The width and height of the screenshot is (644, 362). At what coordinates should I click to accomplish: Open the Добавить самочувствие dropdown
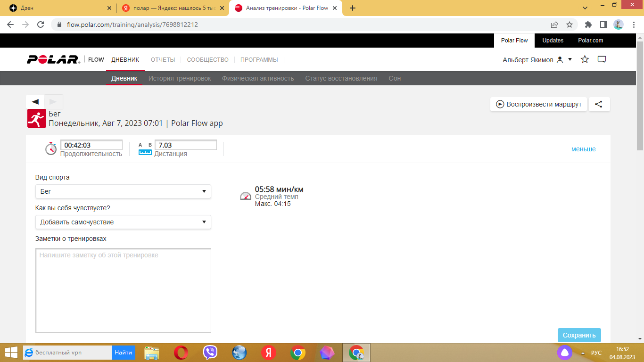[123, 222]
